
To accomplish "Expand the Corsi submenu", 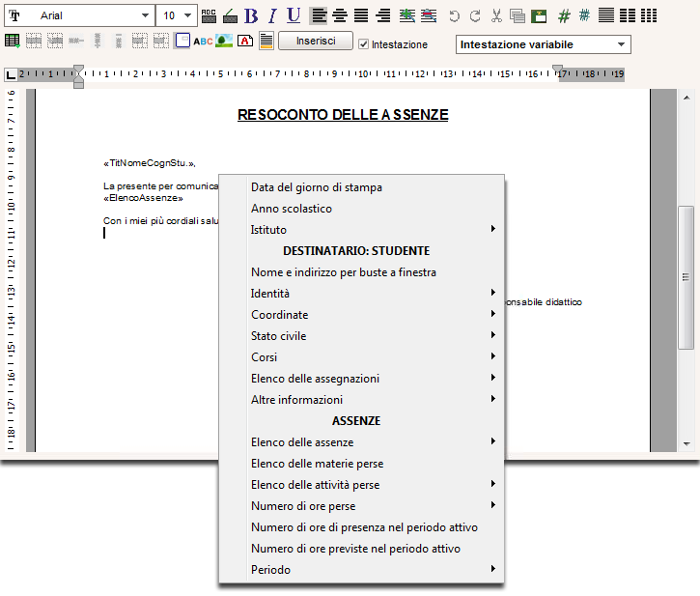I will 362,357.
